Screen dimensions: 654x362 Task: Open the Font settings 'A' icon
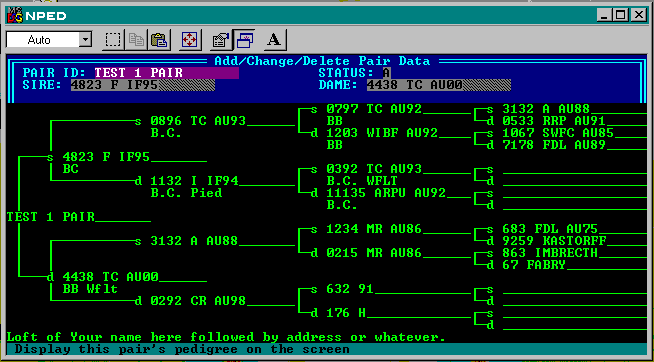click(274, 40)
